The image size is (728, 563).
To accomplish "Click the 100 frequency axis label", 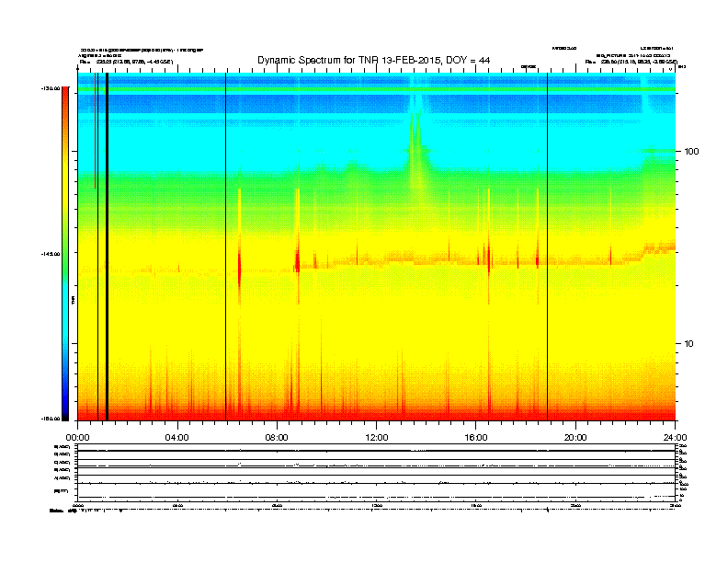I will coord(692,152).
